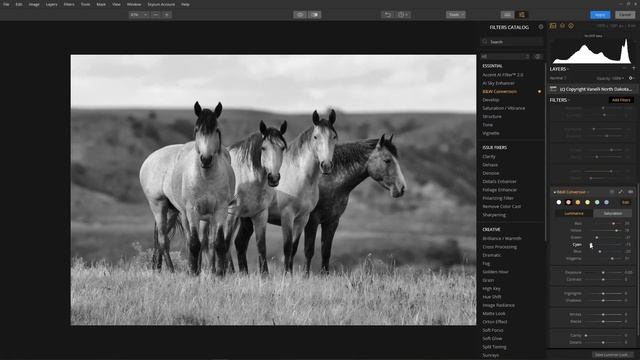Open the Mask menu
This screenshot has width=640, height=360.
[x=101, y=4]
